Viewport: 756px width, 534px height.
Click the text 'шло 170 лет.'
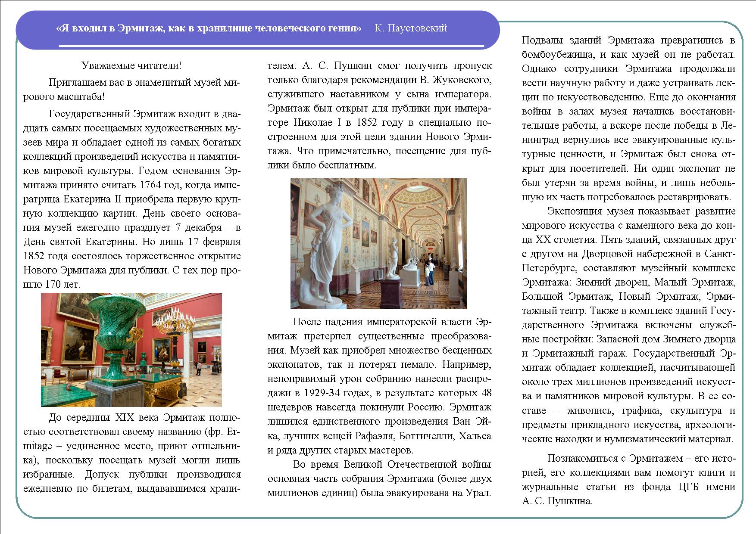[52, 284]
